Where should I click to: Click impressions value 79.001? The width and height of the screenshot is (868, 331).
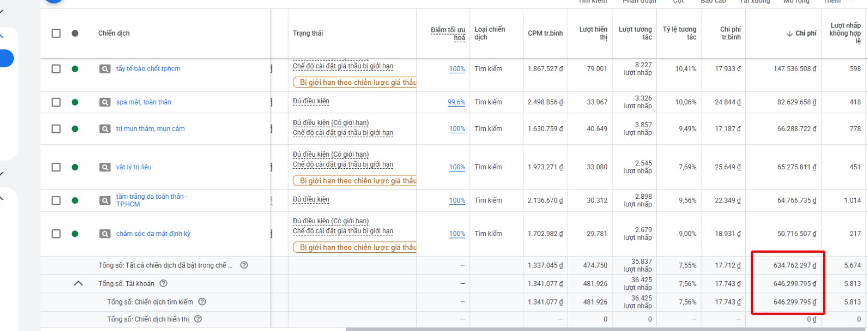click(597, 69)
